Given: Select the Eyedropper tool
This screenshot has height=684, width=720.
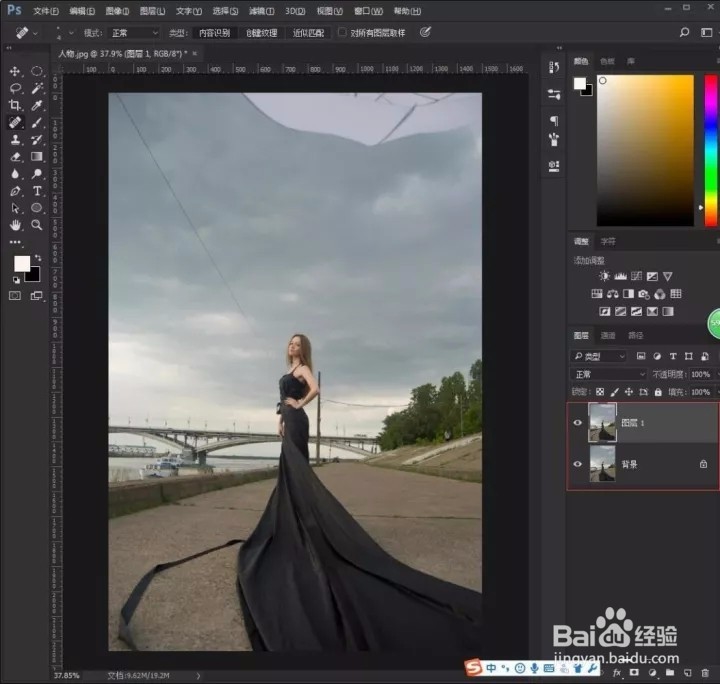Looking at the screenshot, I should [x=37, y=105].
